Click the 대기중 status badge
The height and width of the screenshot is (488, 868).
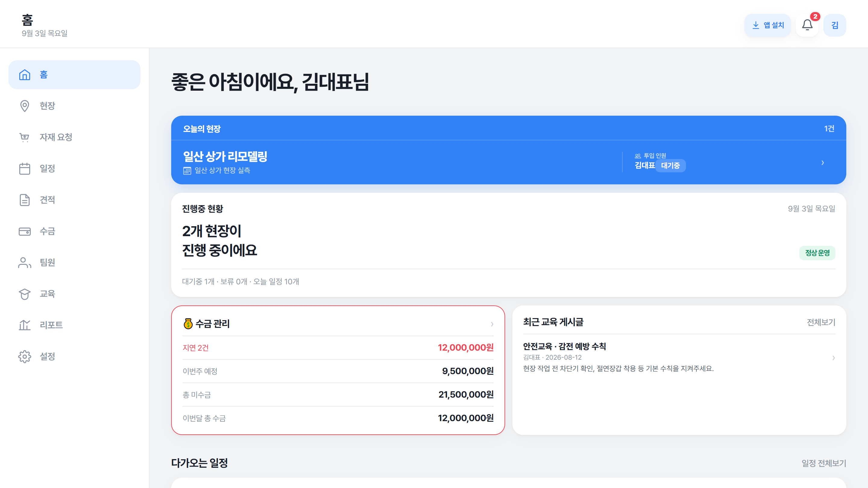tap(670, 166)
